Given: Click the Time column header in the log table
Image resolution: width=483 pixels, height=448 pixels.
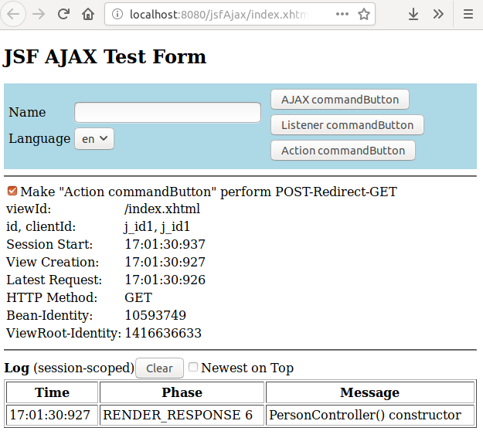Looking at the screenshot, I should click(x=52, y=392).
